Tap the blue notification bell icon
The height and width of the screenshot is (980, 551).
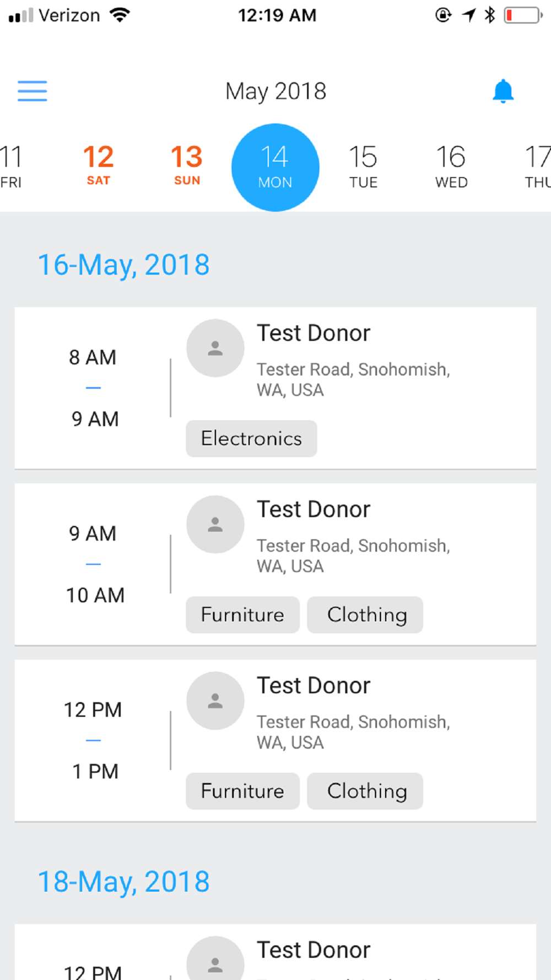[x=503, y=91]
